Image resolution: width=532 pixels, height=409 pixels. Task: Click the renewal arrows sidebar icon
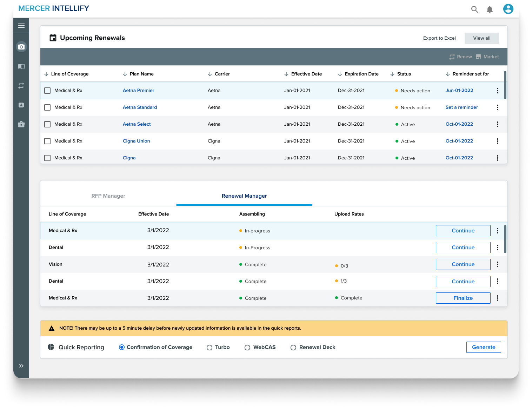21,86
